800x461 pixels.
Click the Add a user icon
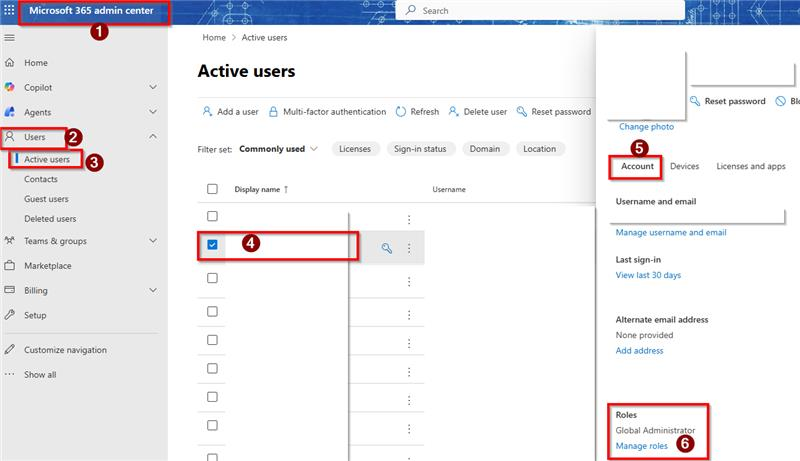[207, 111]
